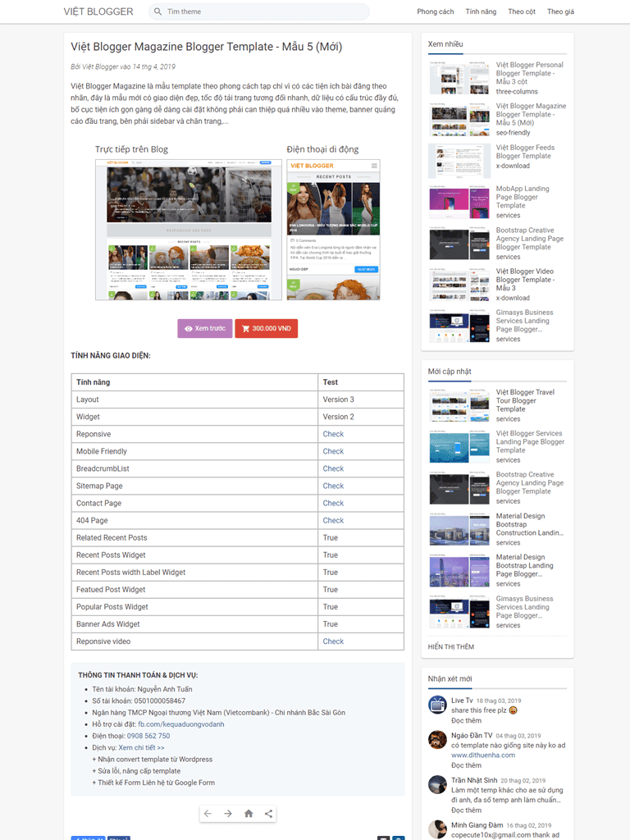
Task: Click Live Tv commenter name
Action: coord(462,701)
